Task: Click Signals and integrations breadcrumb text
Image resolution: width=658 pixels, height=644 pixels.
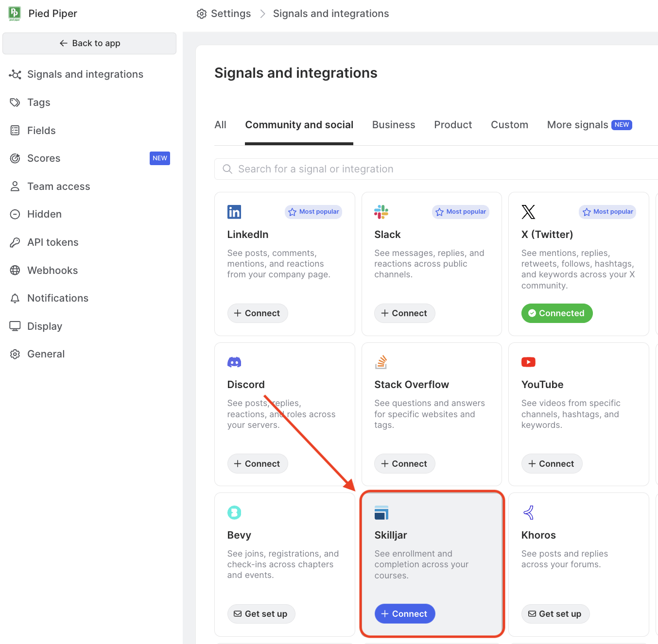Action: 331,14
